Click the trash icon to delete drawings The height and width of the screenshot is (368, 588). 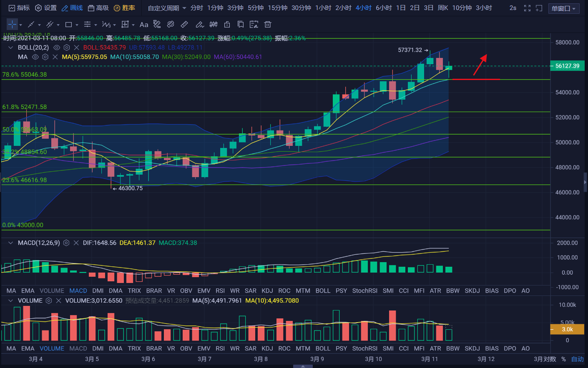268,25
